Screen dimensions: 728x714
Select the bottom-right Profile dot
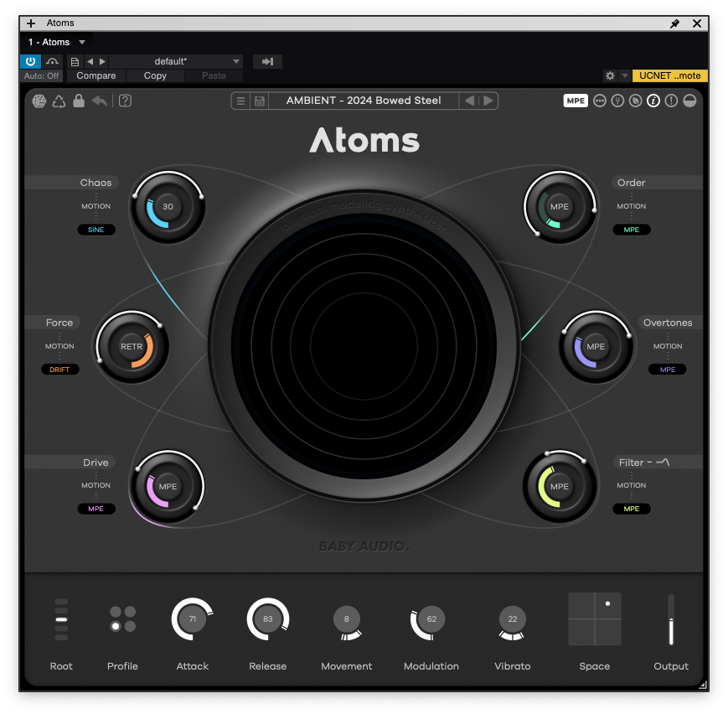coord(131,626)
